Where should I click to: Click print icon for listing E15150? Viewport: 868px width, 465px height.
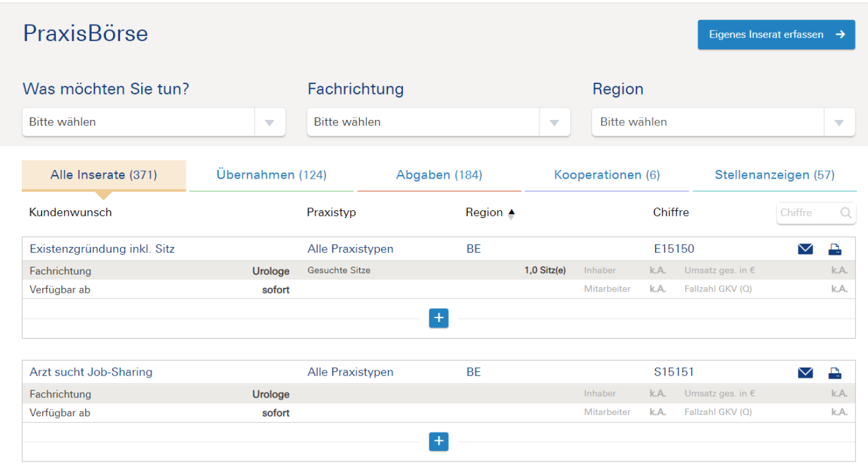point(835,249)
